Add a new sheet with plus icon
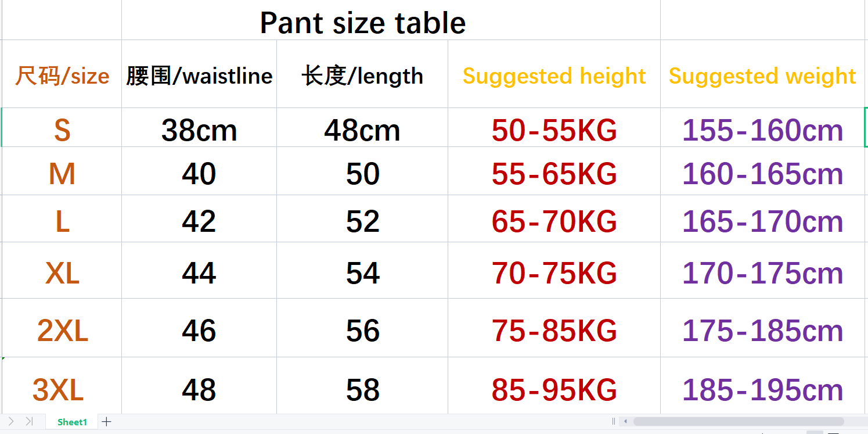The image size is (868, 434). click(106, 422)
